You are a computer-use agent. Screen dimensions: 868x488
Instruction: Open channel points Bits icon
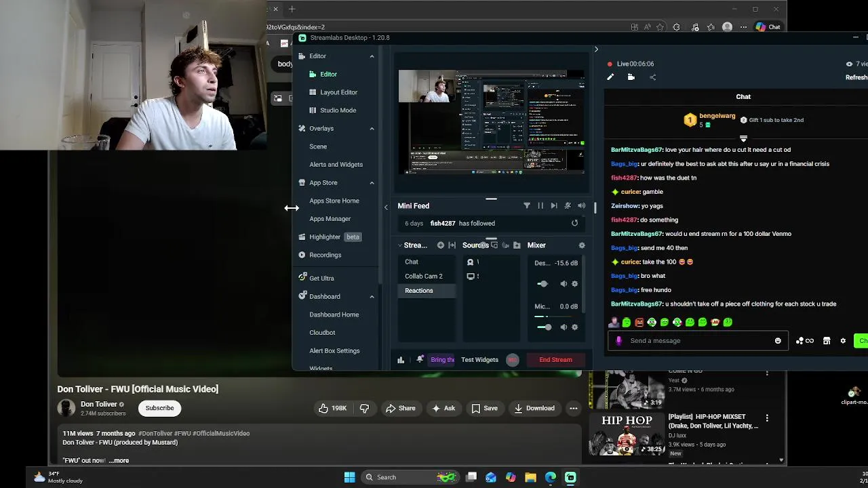pos(804,341)
